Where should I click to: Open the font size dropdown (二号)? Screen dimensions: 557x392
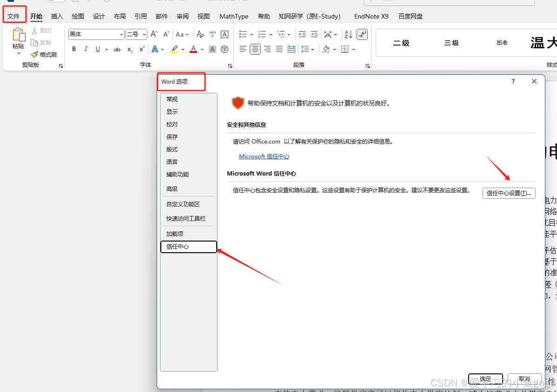(x=144, y=34)
